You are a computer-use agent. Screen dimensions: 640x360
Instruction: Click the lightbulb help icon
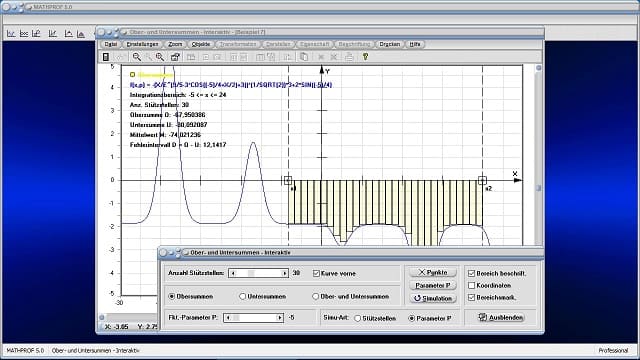365,57
